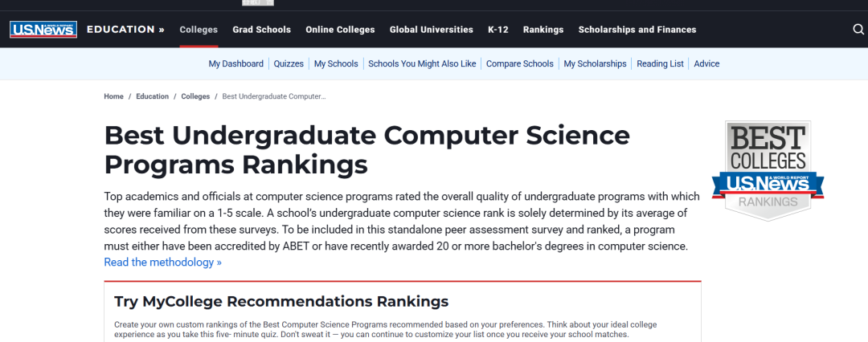868x342 pixels.
Task: Click the Home breadcrumb link
Action: [x=113, y=96]
